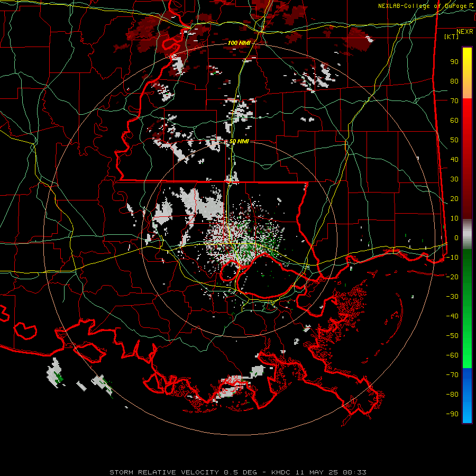Click the 80 value on the velocity scale
This screenshot has height=476, width=476.
tap(454, 81)
